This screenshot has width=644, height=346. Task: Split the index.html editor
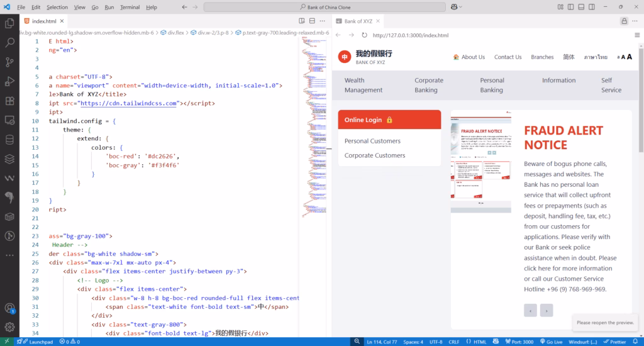coord(312,21)
